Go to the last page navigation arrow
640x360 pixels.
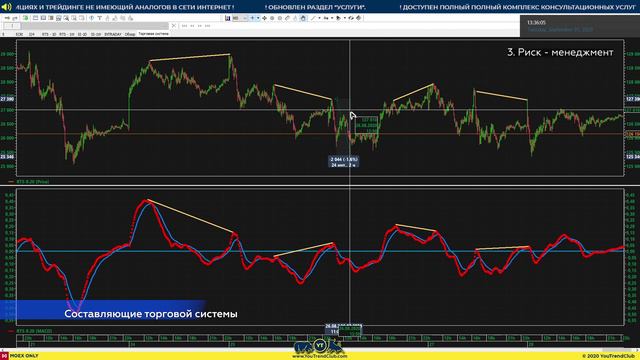coord(207,26)
